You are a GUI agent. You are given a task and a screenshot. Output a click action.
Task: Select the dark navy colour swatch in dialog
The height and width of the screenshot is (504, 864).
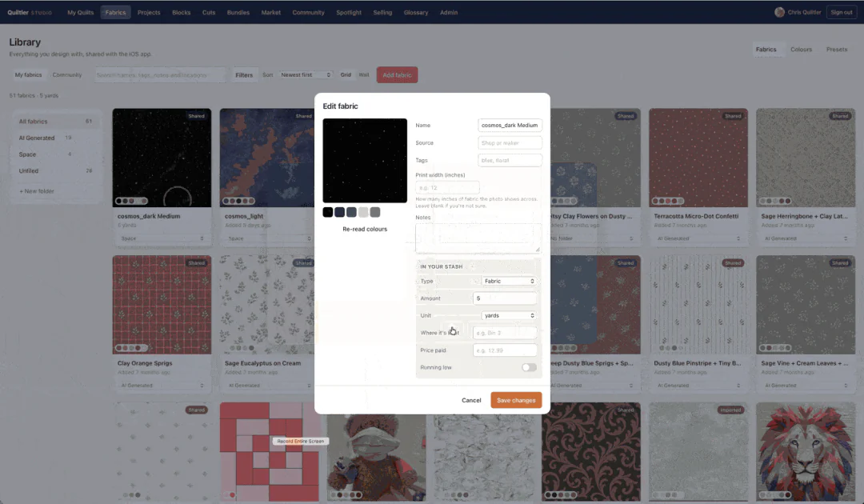tap(339, 212)
